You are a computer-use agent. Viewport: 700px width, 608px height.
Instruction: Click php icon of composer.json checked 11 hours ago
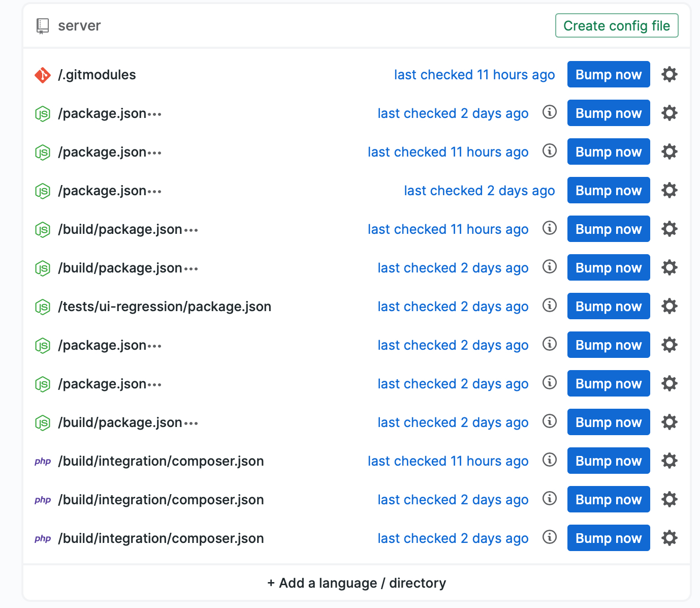coord(43,461)
